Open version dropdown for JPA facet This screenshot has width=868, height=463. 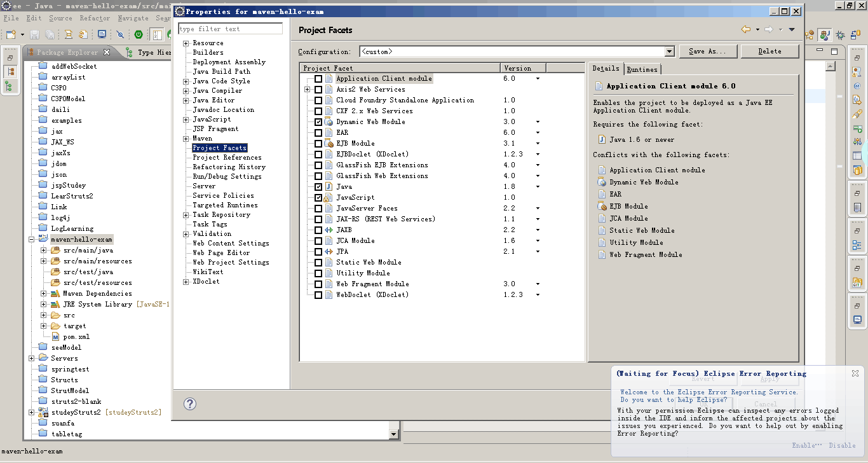coord(538,252)
